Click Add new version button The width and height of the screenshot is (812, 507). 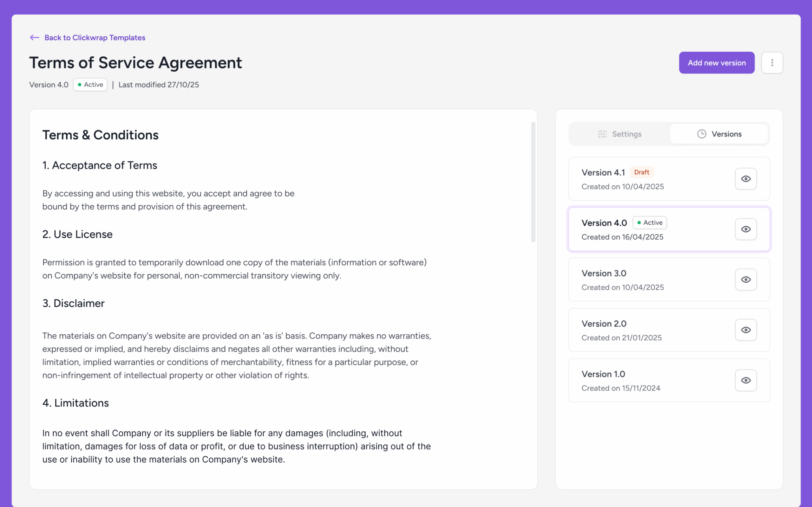(717, 63)
